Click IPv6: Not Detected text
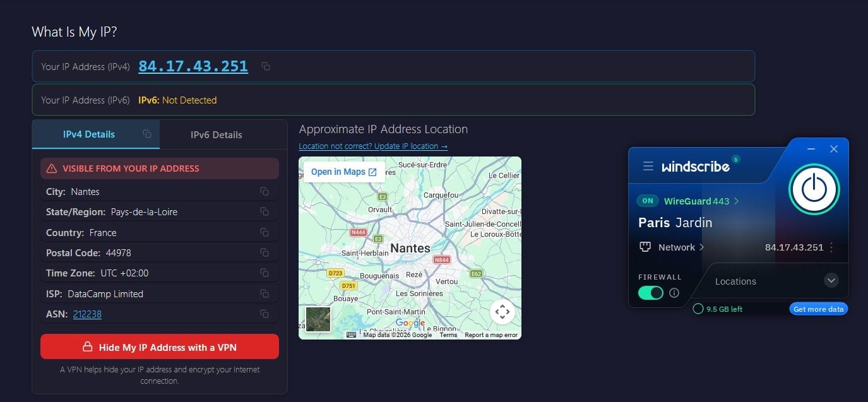Viewport: 868px width, 402px height. click(177, 100)
